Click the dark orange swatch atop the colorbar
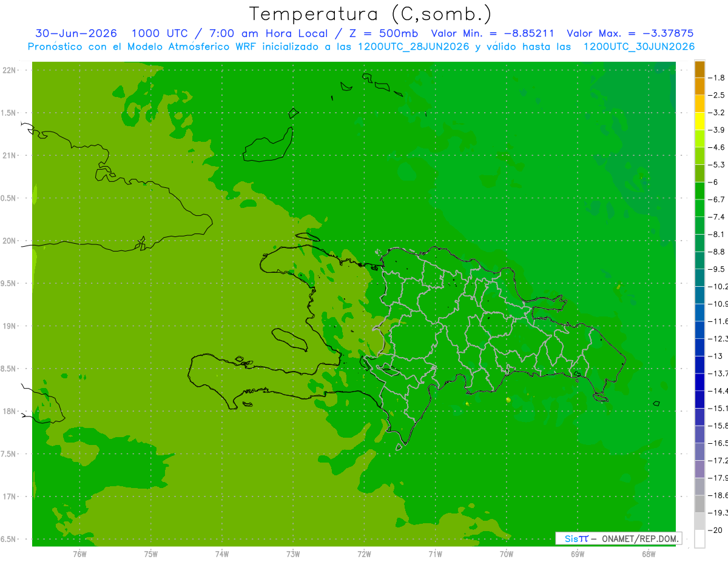 coord(699,69)
